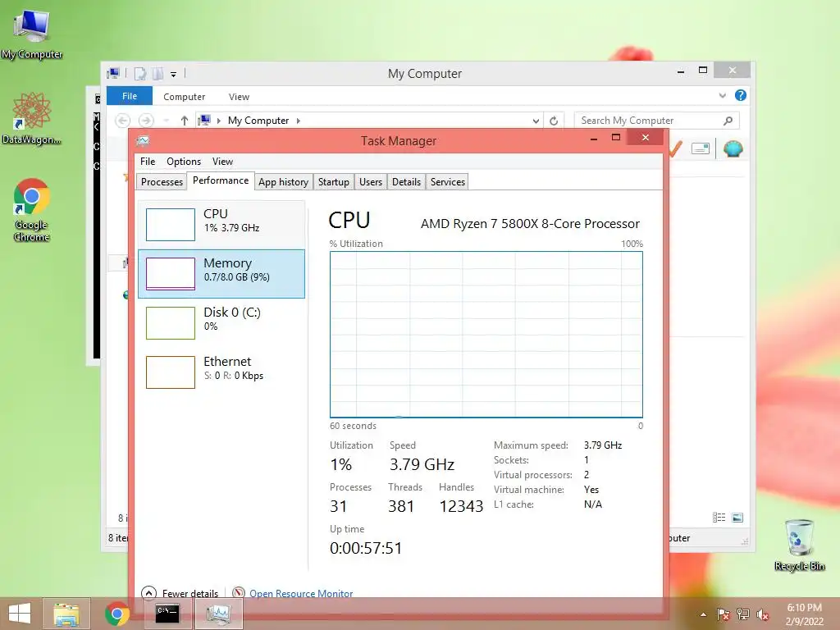Expand the address bar history dropdown
Viewport: 840px width, 630px height.
click(535, 121)
